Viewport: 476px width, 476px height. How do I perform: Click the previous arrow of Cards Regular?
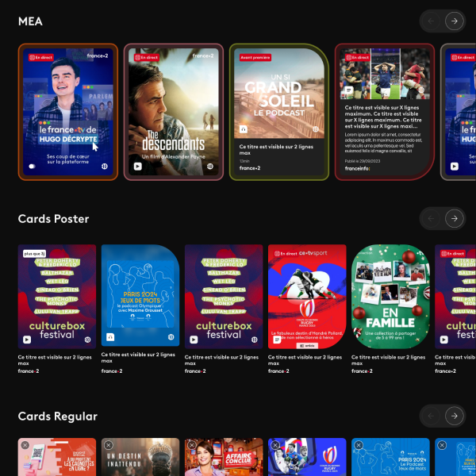[431, 416]
